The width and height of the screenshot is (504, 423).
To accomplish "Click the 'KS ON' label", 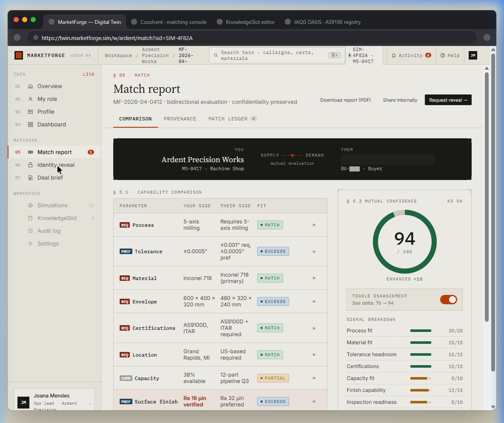I will [x=455, y=201].
